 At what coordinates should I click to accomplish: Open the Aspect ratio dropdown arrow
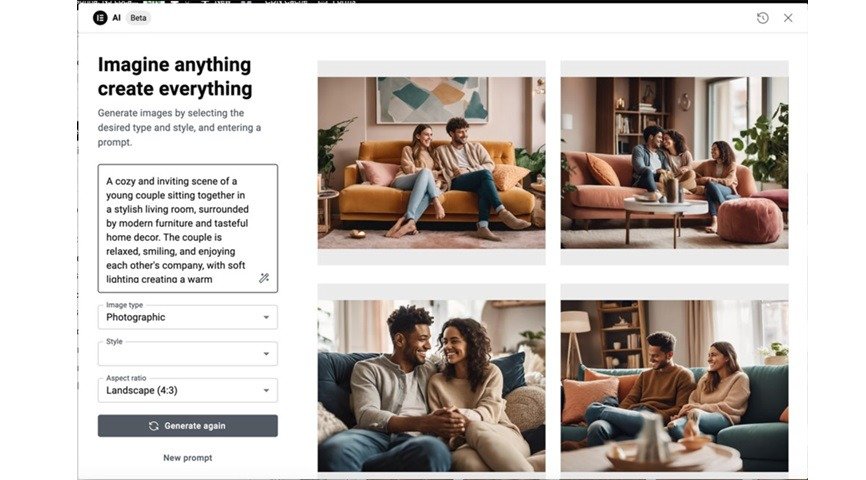266,391
